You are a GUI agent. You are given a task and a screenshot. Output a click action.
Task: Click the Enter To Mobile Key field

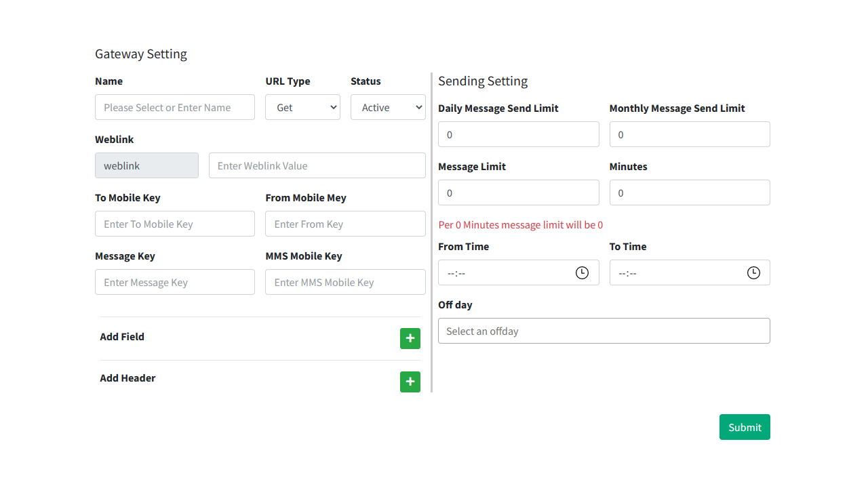174,224
